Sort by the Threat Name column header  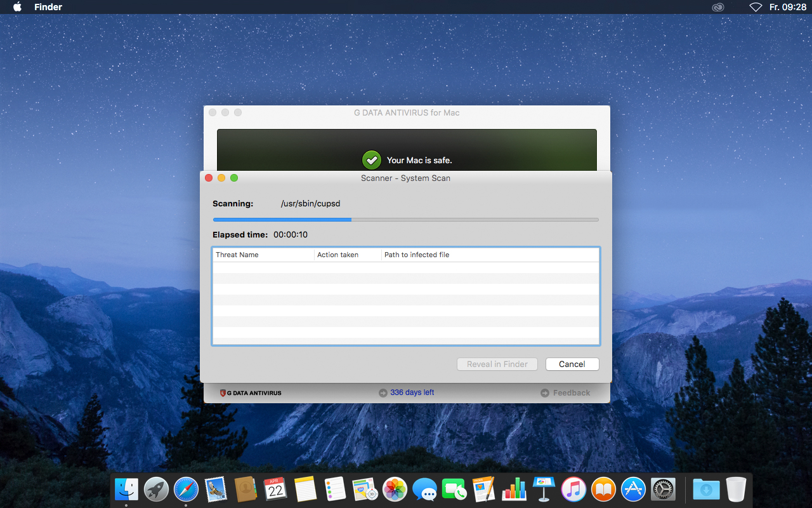click(x=263, y=255)
